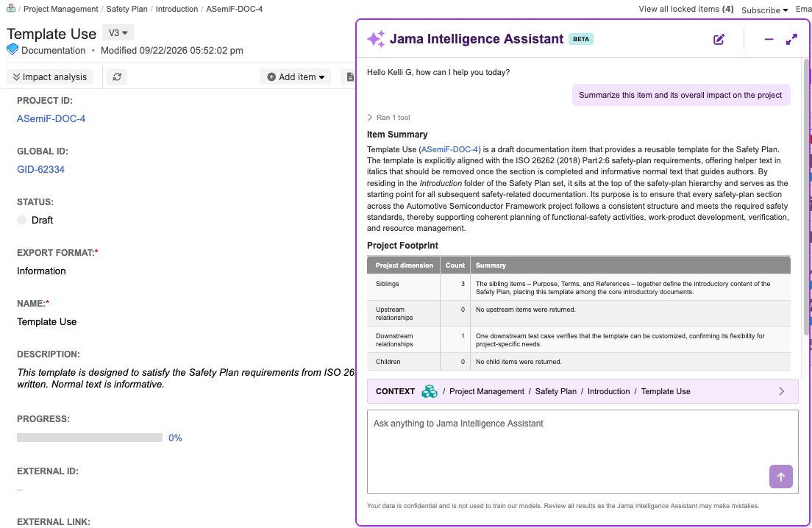Open the Subscribe dropdown
The height and width of the screenshot is (528, 812).
click(x=764, y=10)
